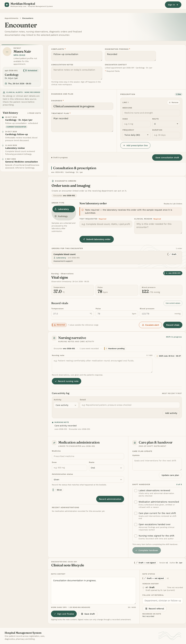Click Save consultation draft
This screenshot has width=186, height=644.
[167, 158]
